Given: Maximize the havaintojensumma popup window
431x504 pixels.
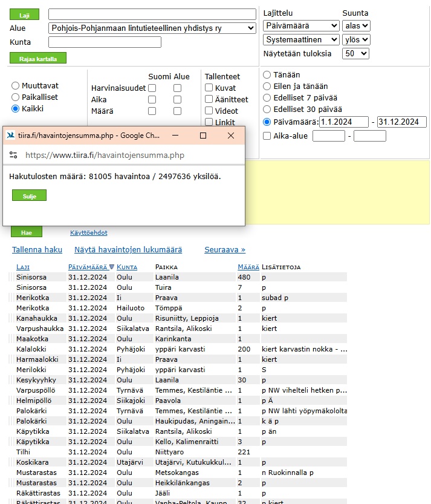Looking at the screenshot, I should point(203,136).
